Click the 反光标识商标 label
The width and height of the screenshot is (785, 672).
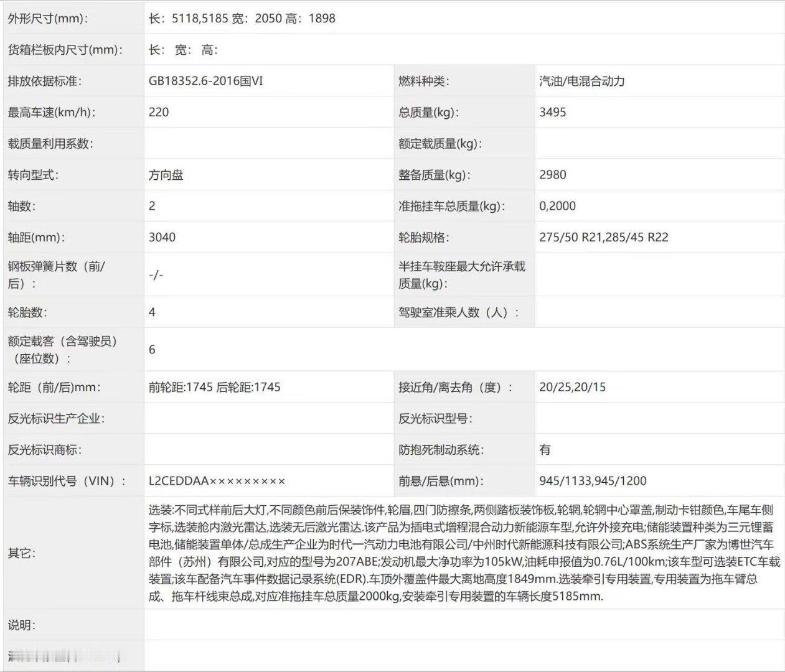click(44, 449)
